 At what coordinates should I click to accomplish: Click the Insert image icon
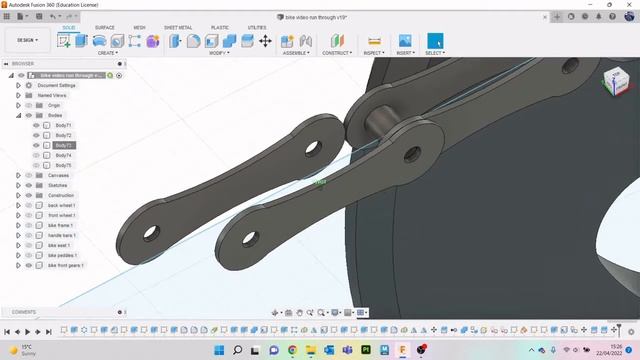tap(405, 41)
